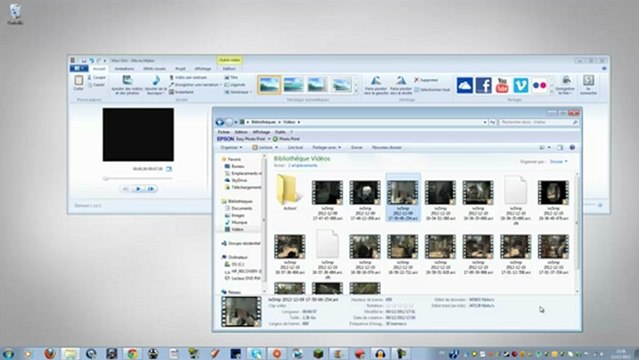Open the Fichier menu in Explorer

223,132
